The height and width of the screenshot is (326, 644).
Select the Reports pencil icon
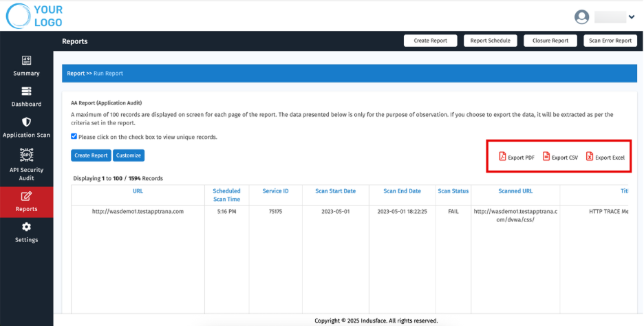click(x=26, y=196)
